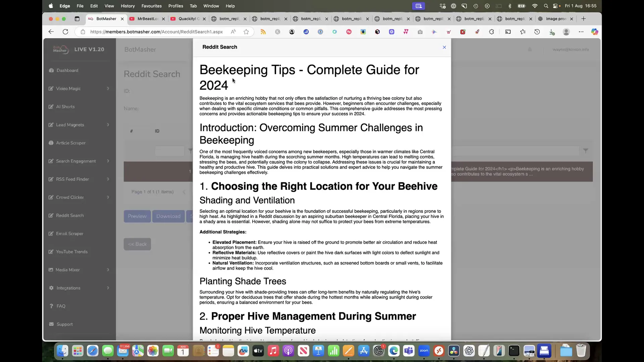Open Dashboard in BotMasher sidebar
Viewport: 644px width, 362px height.
[x=67, y=70]
